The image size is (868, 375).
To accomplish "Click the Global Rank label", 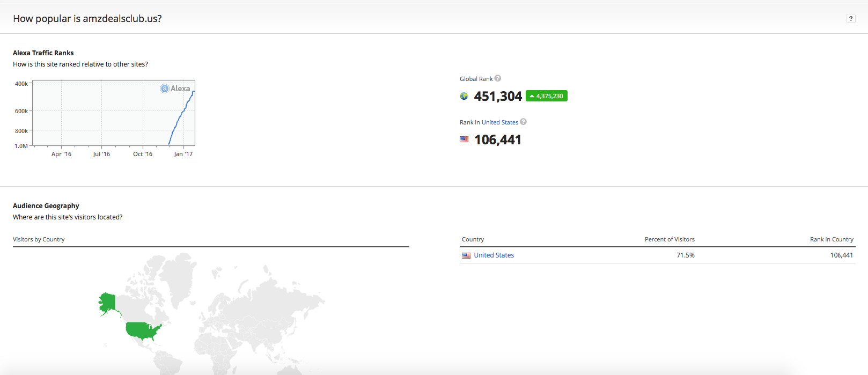I will point(476,79).
